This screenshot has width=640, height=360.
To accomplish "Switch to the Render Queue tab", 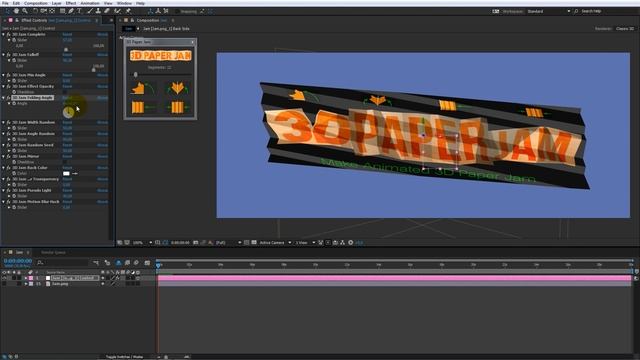I will click(x=53, y=253).
